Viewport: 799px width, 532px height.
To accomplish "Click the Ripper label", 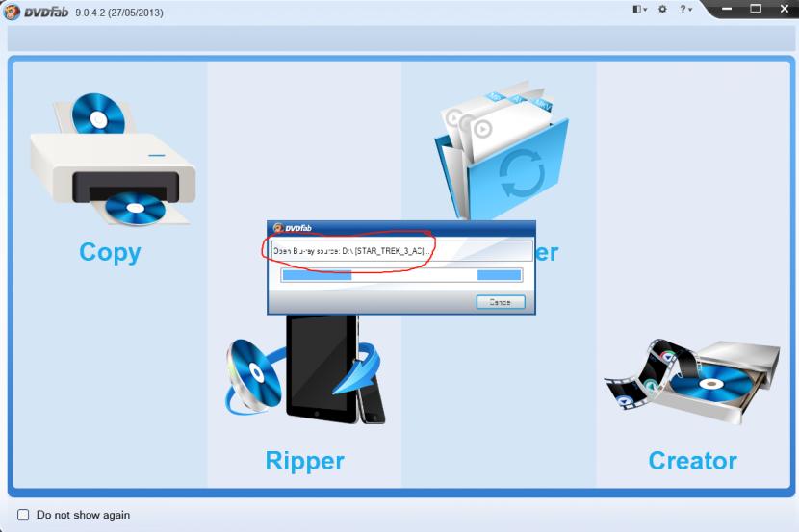I will click(x=305, y=461).
